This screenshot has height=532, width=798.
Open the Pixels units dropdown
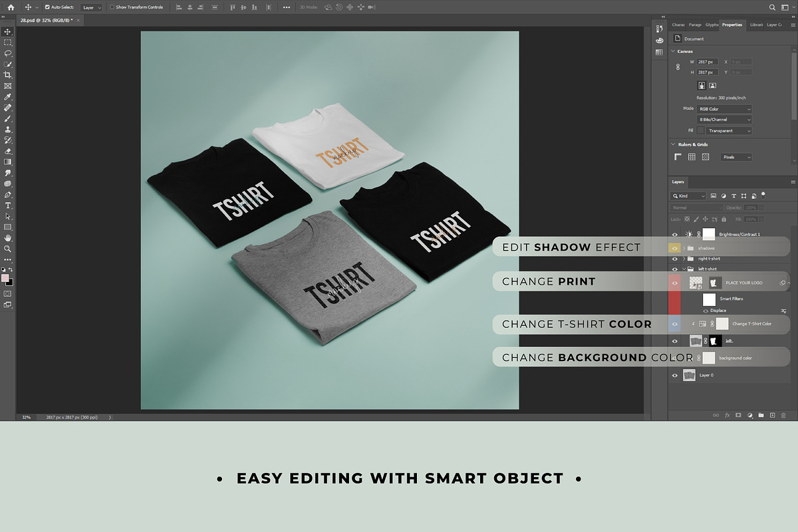[736, 157]
